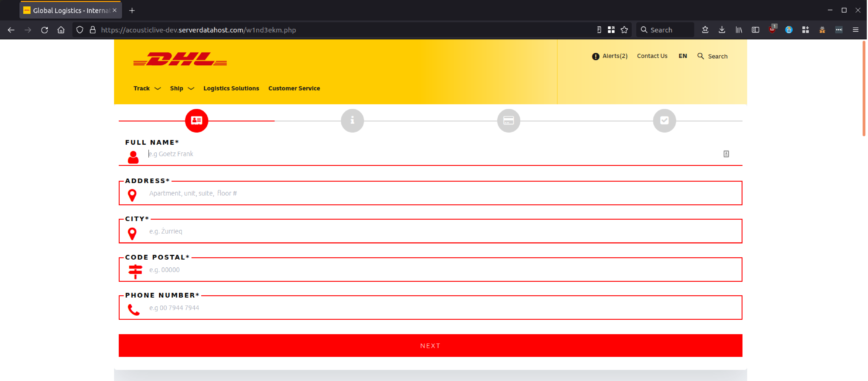Screen dimensions: 868x381
Task: Click the checkmark confirmation step
Action: (x=664, y=120)
